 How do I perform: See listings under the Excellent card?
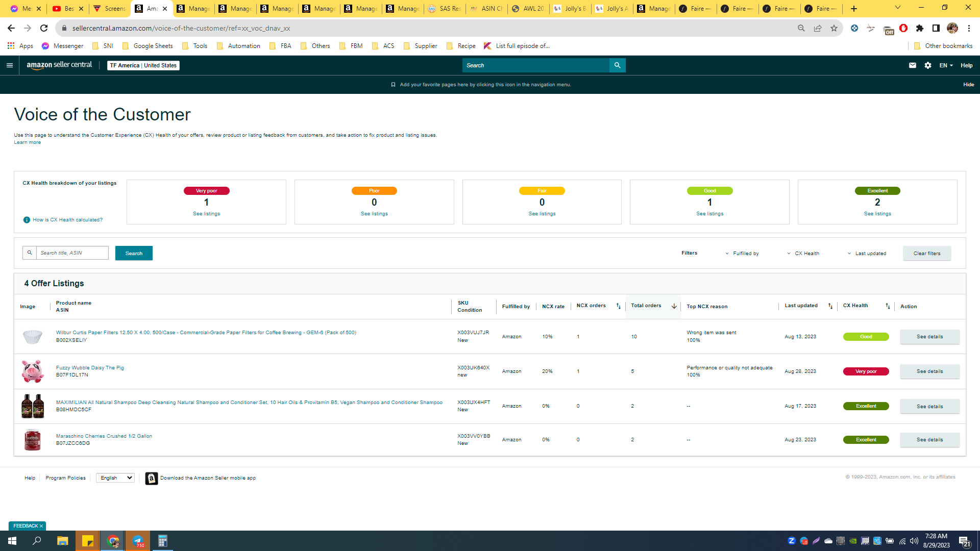click(x=877, y=214)
